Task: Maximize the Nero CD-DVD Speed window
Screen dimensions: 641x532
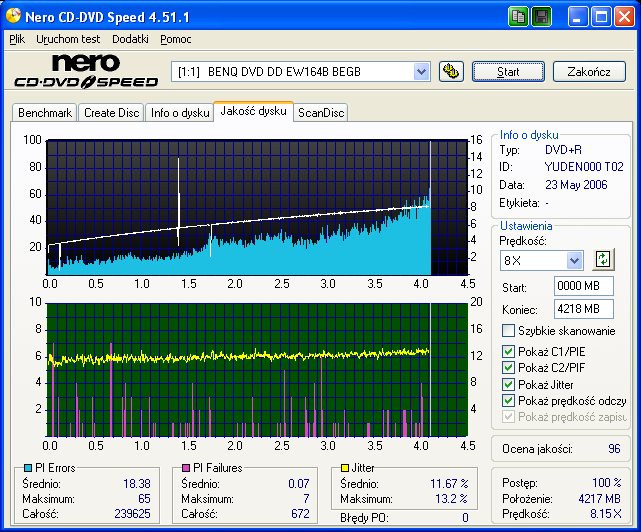Action: (601, 17)
